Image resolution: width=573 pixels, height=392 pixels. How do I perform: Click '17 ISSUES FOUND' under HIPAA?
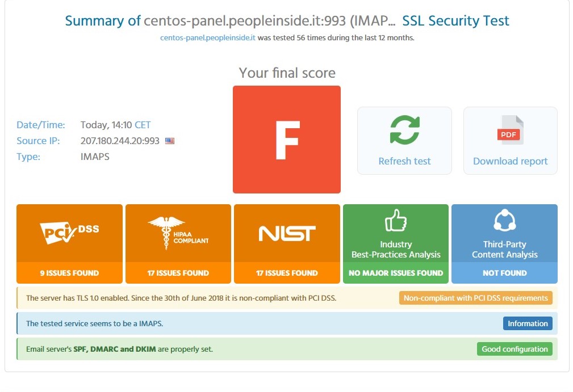[x=178, y=273]
